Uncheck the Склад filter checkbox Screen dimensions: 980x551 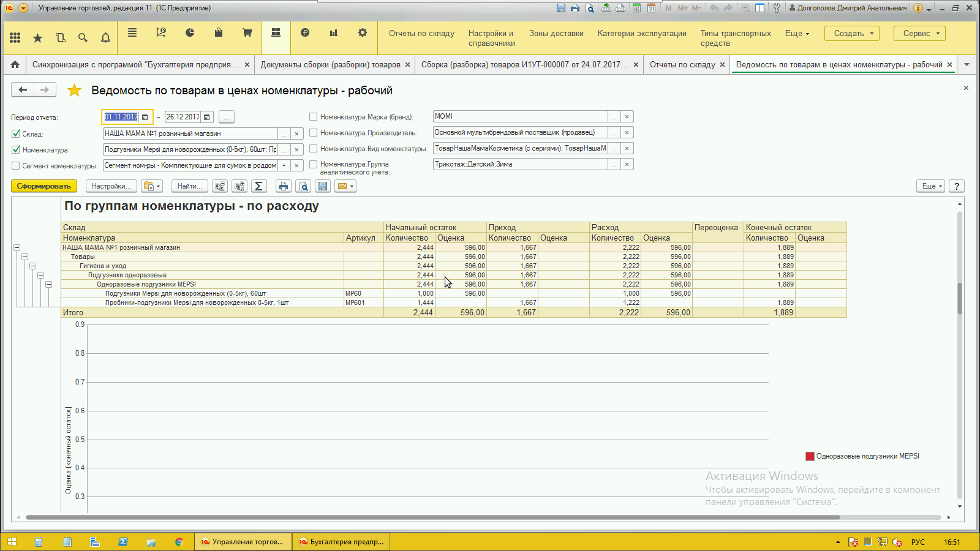(16, 133)
